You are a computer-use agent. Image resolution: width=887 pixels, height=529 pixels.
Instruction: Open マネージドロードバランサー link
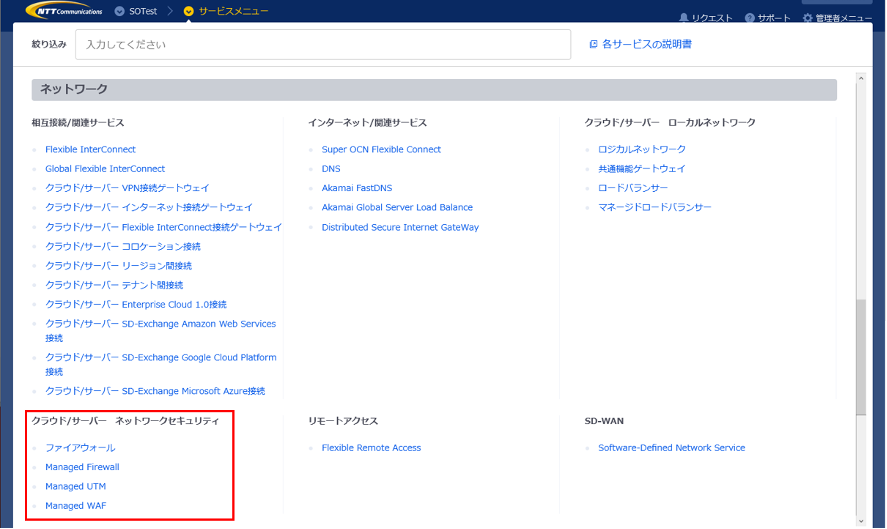(x=655, y=207)
